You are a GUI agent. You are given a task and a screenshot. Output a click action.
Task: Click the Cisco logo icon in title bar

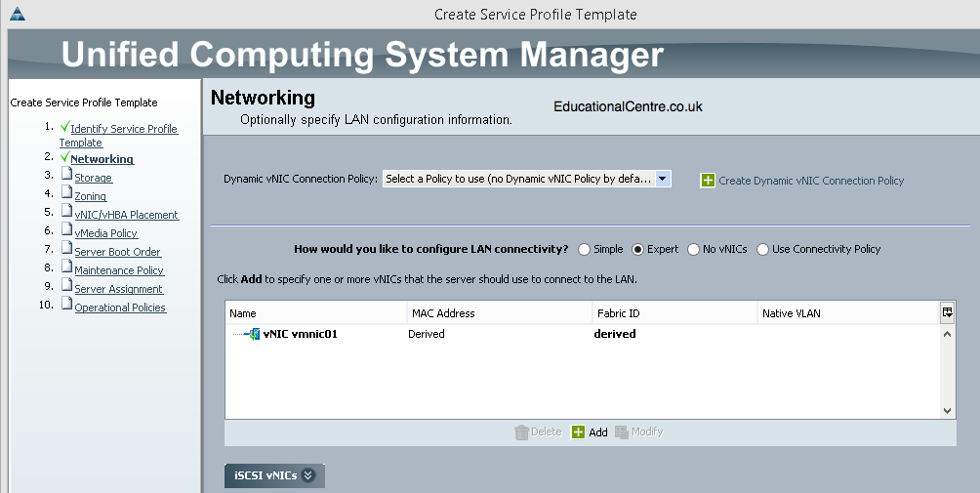click(18, 13)
